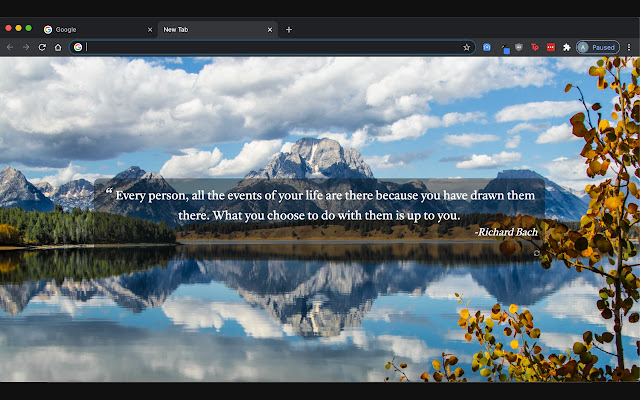Open the Extensions puzzle piece menu
This screenshot has width=640, height=400.
567,47
